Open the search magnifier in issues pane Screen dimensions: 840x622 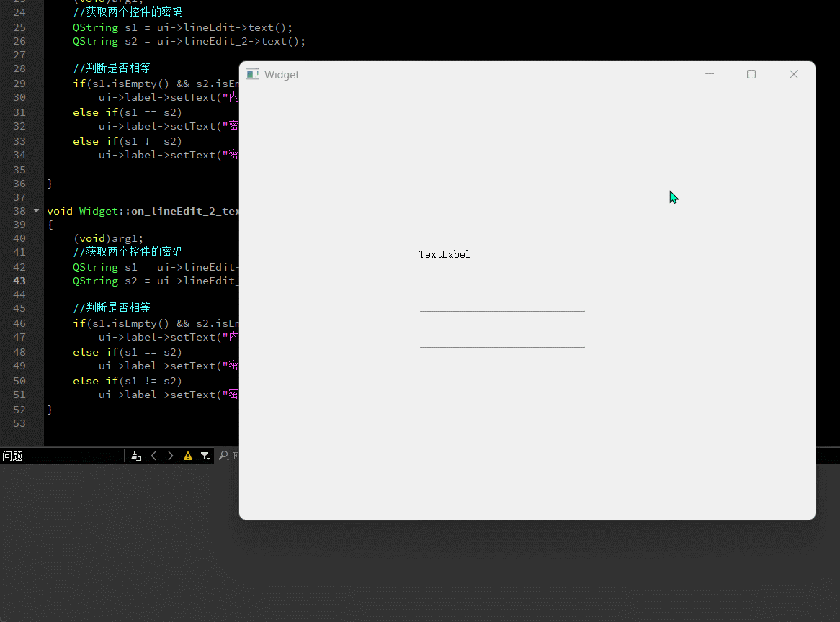coord(224,456)
